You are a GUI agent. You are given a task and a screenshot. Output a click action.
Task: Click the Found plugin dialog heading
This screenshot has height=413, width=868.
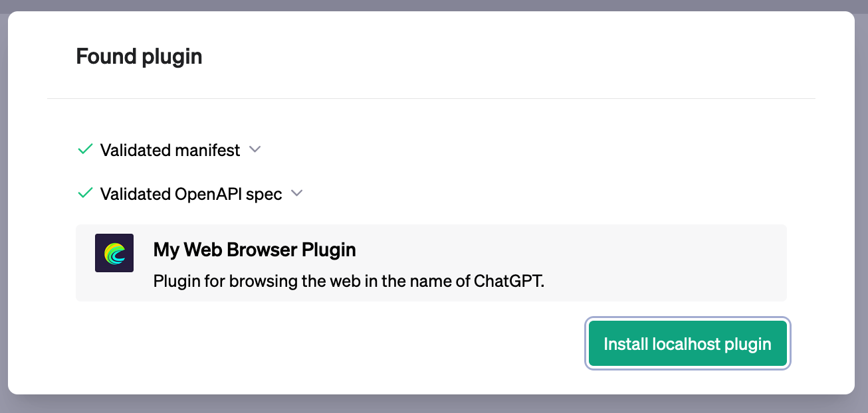139,56
